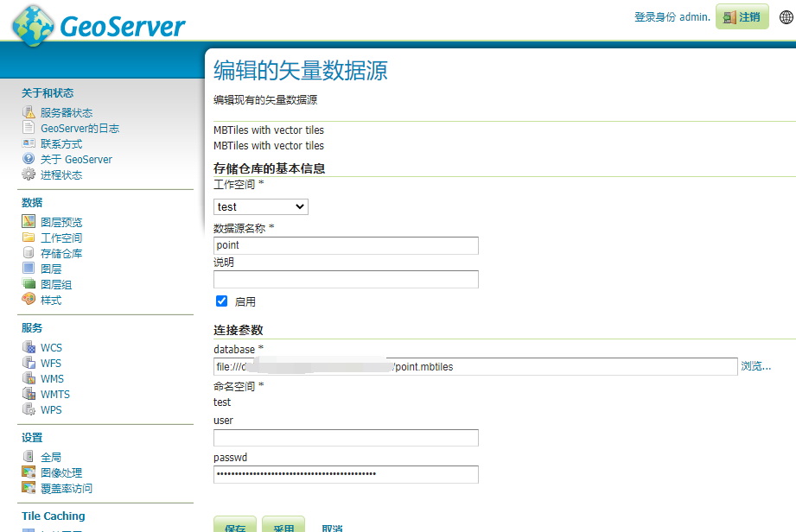Click the GeoServer logs document icon
The width and height of the screenshot is (796, 532).
[x=29, y=128]
